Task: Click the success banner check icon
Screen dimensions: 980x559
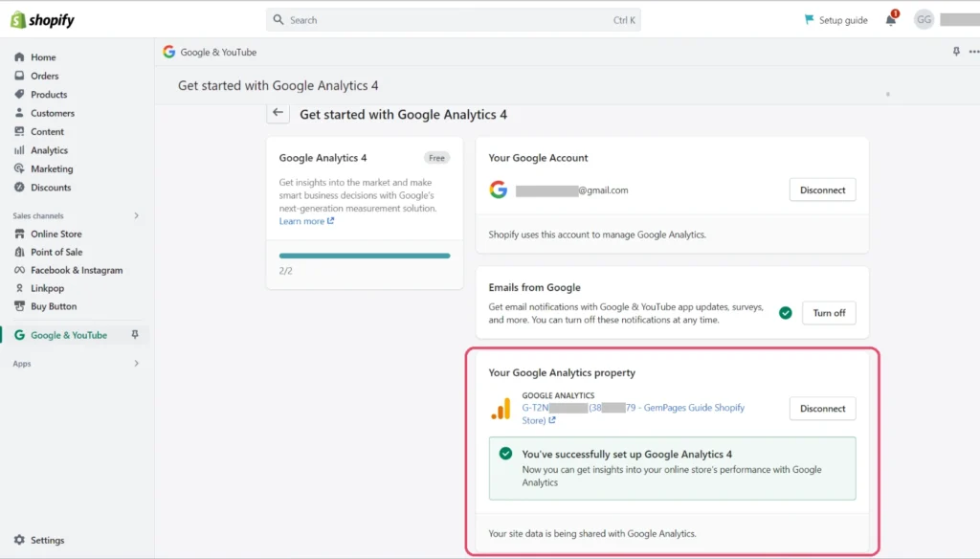Action: click(505, 454)
